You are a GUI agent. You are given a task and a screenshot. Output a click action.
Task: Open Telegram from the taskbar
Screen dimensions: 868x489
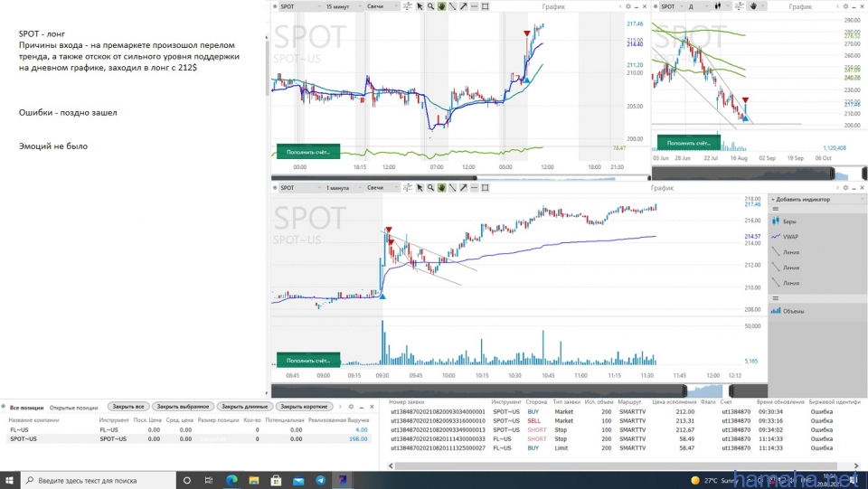320,480
